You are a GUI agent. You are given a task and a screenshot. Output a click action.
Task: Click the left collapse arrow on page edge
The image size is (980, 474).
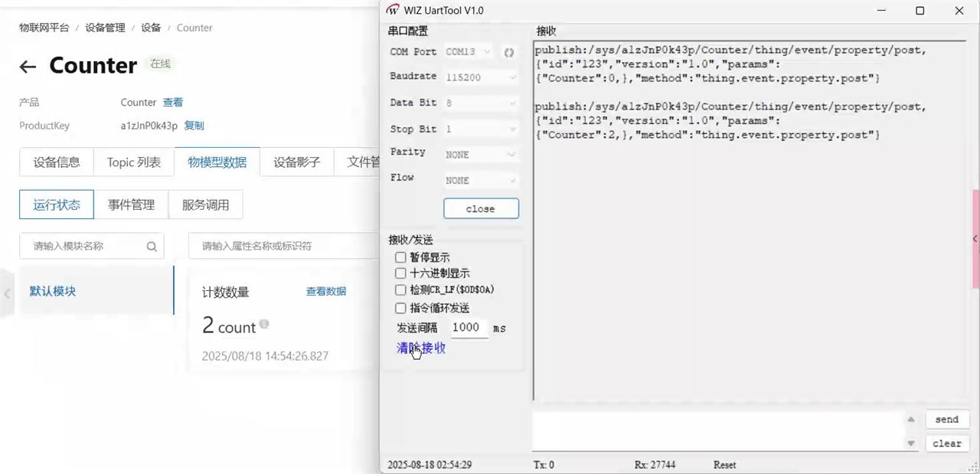pos(7,293)
